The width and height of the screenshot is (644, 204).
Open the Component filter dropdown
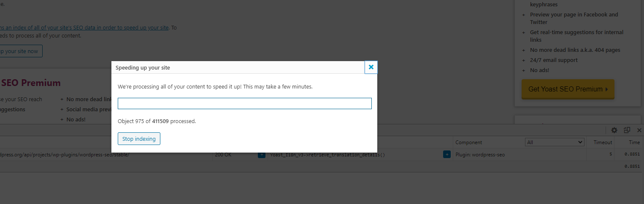click(555, 142)
